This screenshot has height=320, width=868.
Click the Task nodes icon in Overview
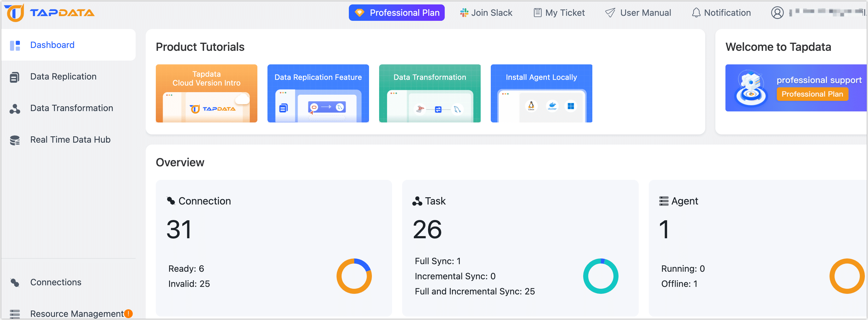[417, 201]
